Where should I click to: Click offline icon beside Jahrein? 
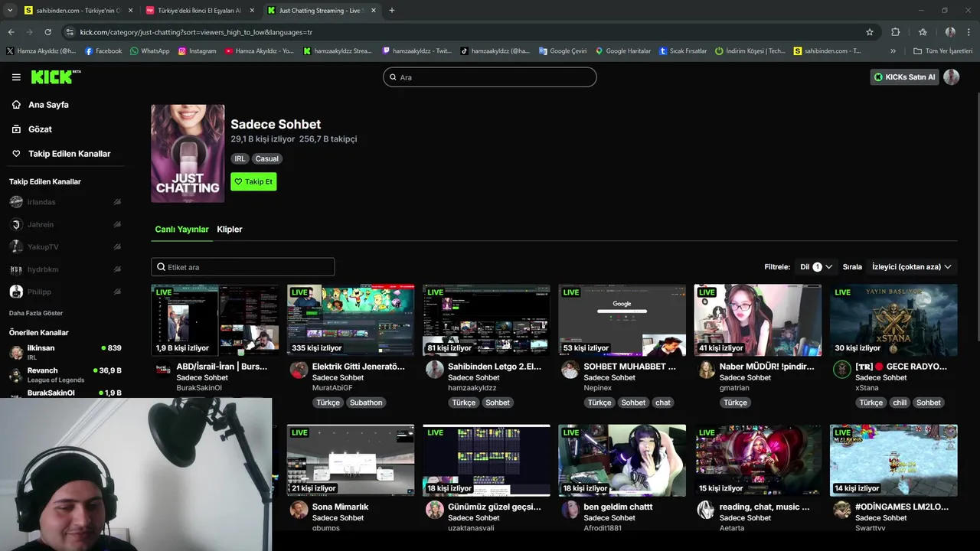click(x=117, y=224)
